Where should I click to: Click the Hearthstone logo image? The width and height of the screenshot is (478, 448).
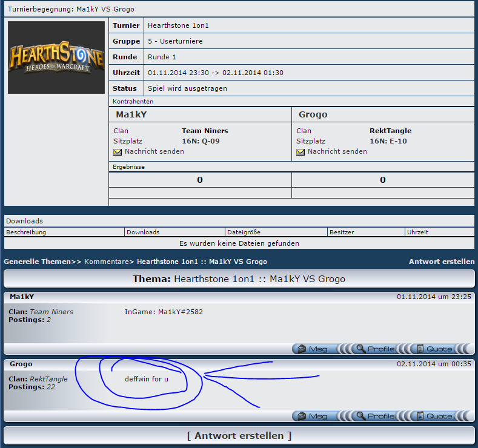coord(56,58)
